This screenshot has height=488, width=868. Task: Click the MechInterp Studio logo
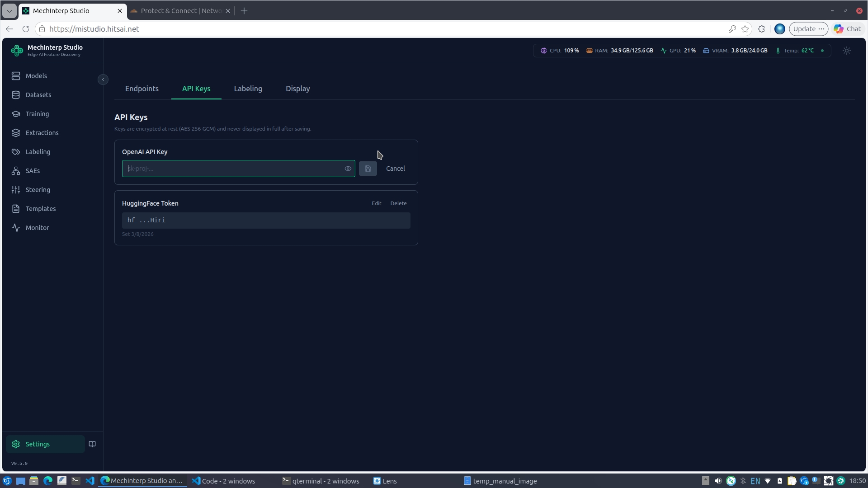(x=17, y=50)
